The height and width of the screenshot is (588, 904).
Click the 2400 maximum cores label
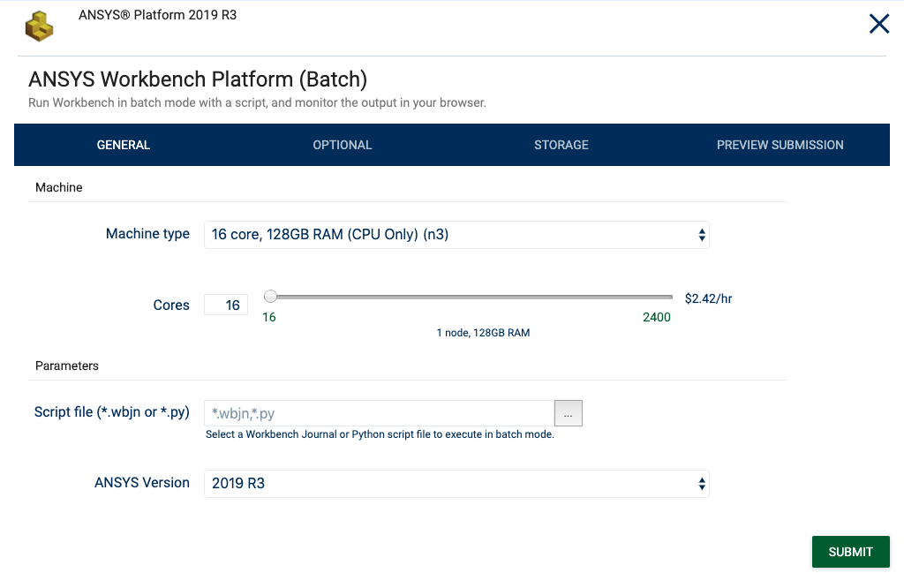coord(657,317)
